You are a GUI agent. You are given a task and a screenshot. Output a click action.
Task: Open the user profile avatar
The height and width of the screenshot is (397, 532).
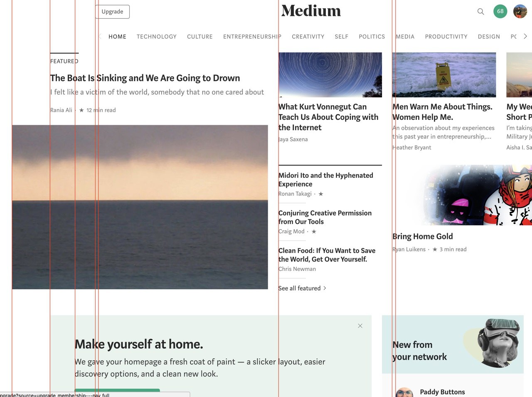point(520,11)
